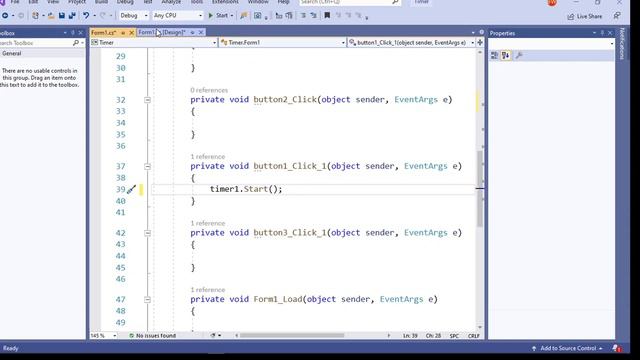The image size is (640, 360).
Task: Click the quick actions screwdriver icon on line 39
Action: [x=131, y=189]
